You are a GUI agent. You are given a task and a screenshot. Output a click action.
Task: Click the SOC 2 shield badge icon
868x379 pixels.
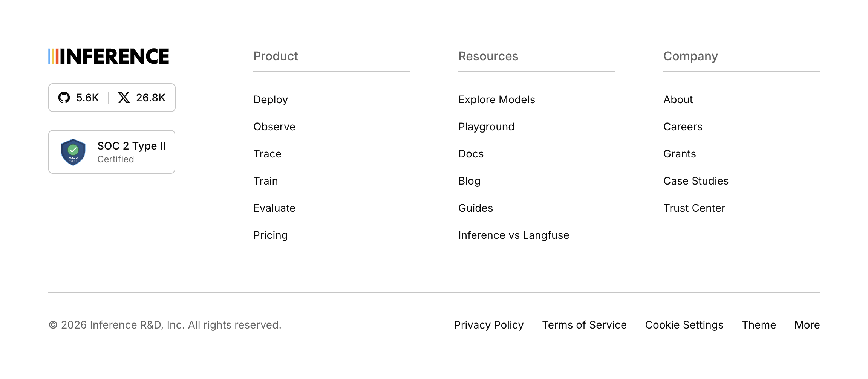(x=73, y=152)
